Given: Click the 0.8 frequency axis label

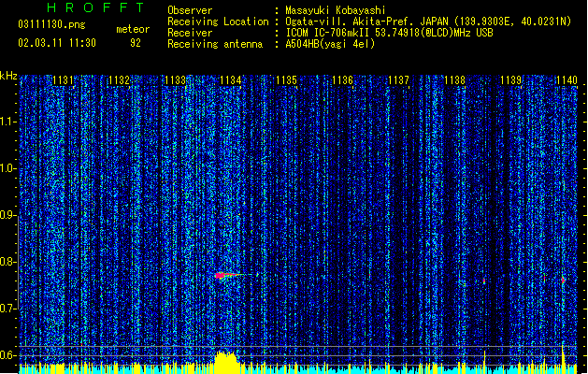Looking at the screenshot, I should pos(7,262).
